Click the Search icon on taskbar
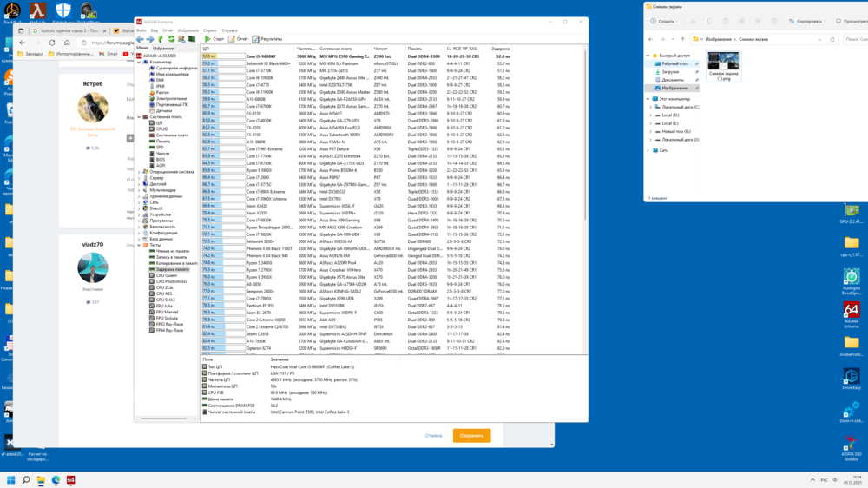The width and height of the screenshot is (868, 488). [x=26, y=480]
